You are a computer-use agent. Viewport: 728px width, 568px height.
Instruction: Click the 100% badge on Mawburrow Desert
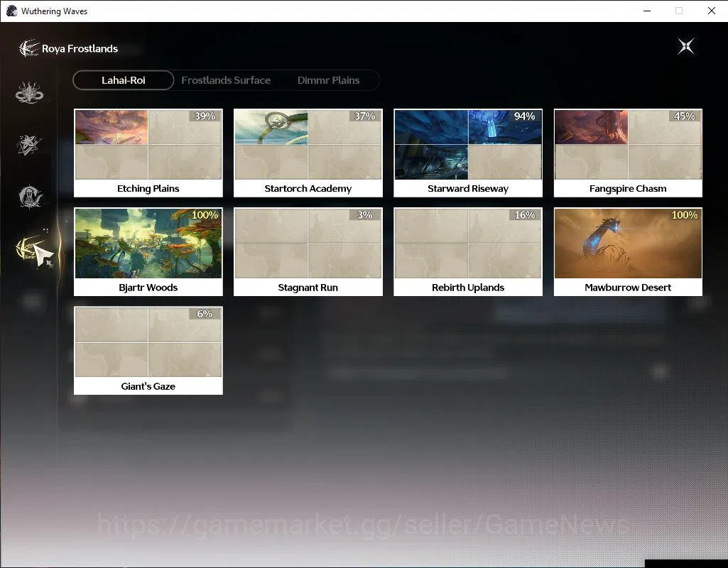pyautogui.click(x=685, y=215)
